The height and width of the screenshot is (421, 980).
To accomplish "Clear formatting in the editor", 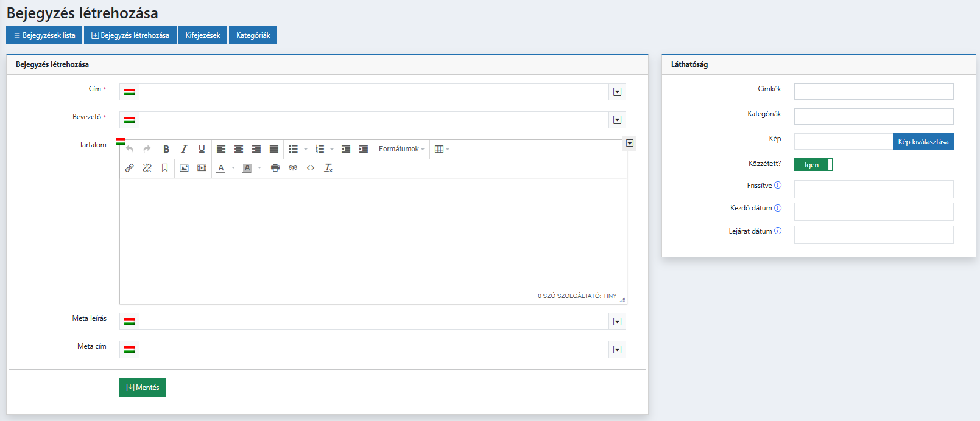I will click(x=328, y=168).
